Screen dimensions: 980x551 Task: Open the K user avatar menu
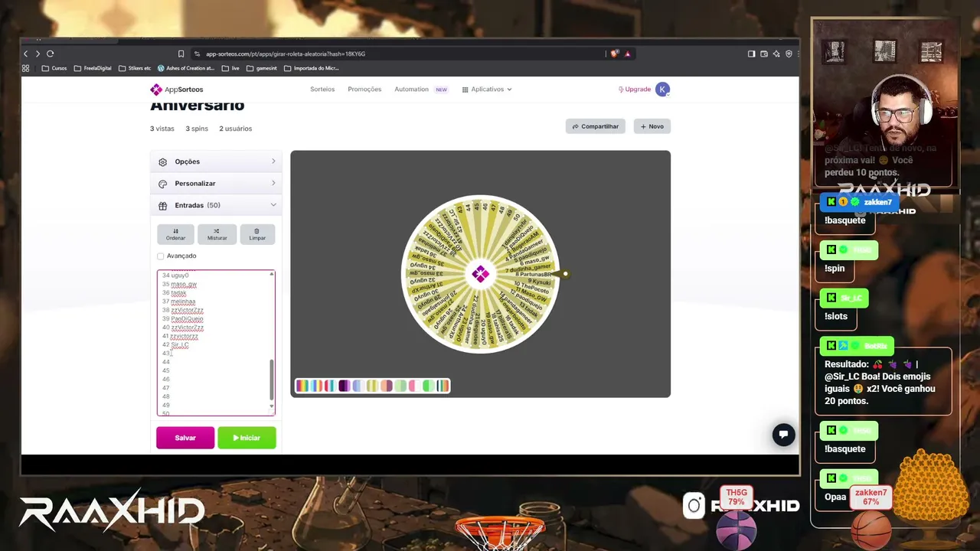tap(663, 90)
